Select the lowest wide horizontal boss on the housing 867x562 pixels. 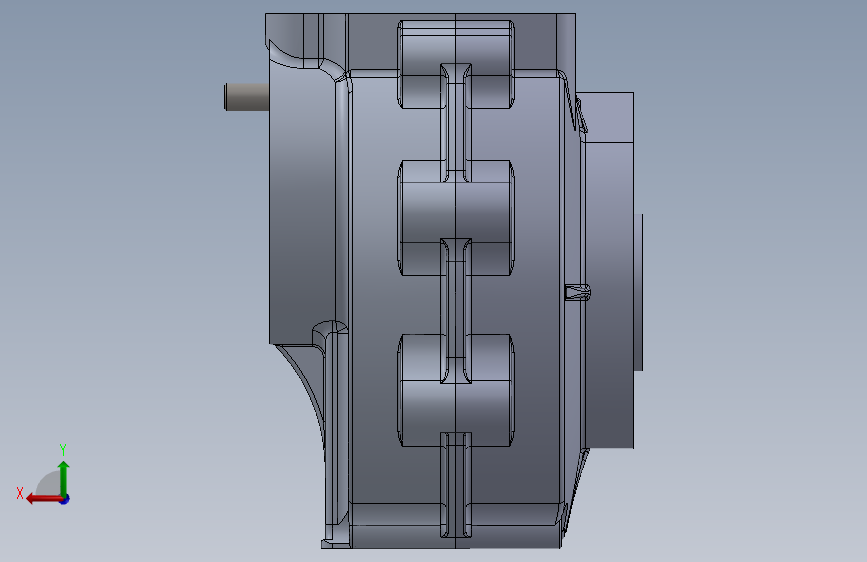[456, 390]
